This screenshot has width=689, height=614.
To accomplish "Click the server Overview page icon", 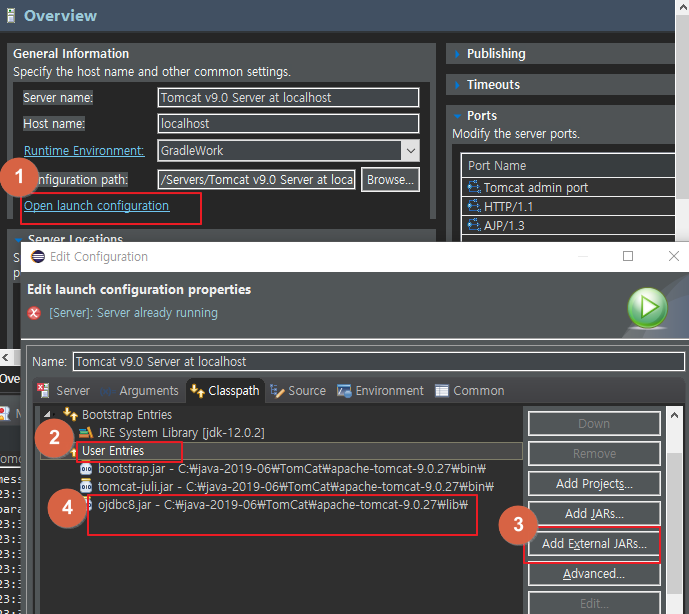I will (11, 16).
